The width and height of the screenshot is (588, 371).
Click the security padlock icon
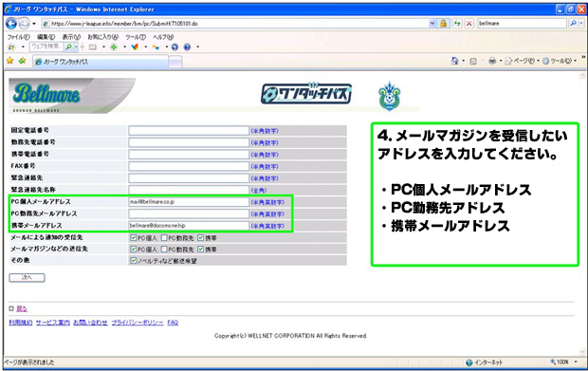(x=443, y=24)
